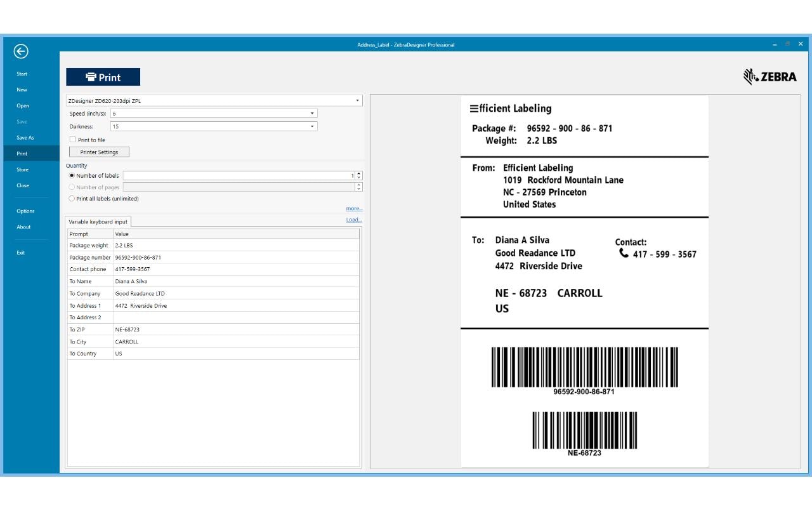This screenshot has width=812, height=511.
Task: Edit the Package number value field
Action: pos(236,257)
